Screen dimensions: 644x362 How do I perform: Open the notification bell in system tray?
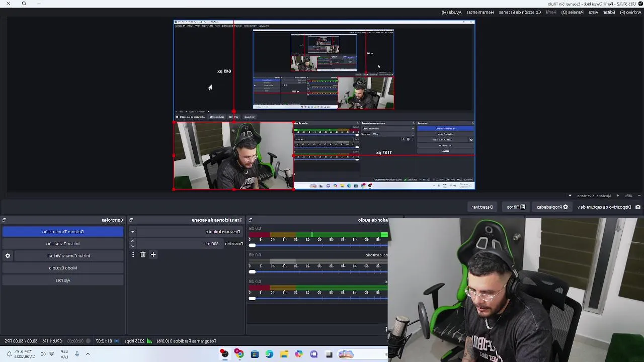tap(9, 354)
